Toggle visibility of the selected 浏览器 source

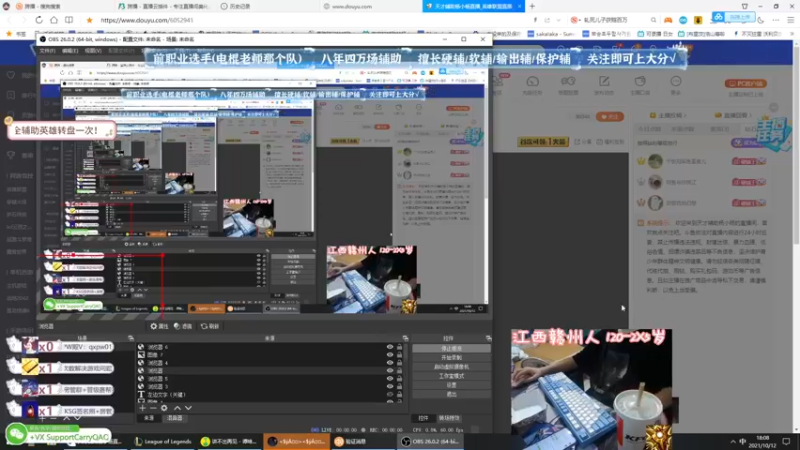coord(390,371)
